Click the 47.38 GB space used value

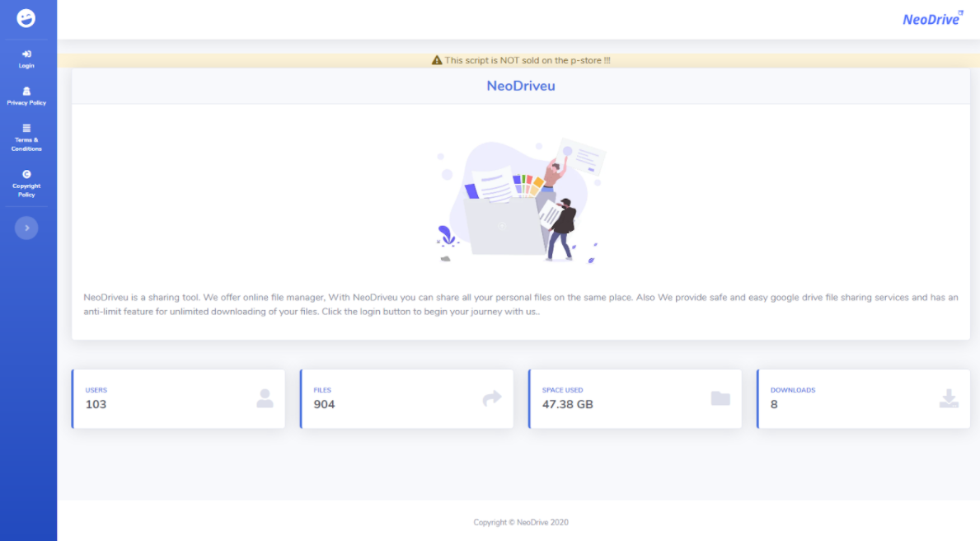tap(567, 404)
